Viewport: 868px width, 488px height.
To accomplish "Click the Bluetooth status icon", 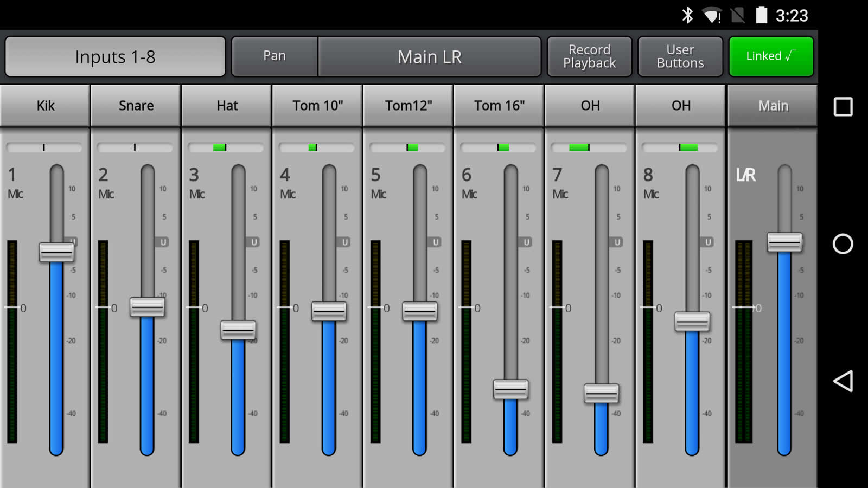I will (687, 15).
